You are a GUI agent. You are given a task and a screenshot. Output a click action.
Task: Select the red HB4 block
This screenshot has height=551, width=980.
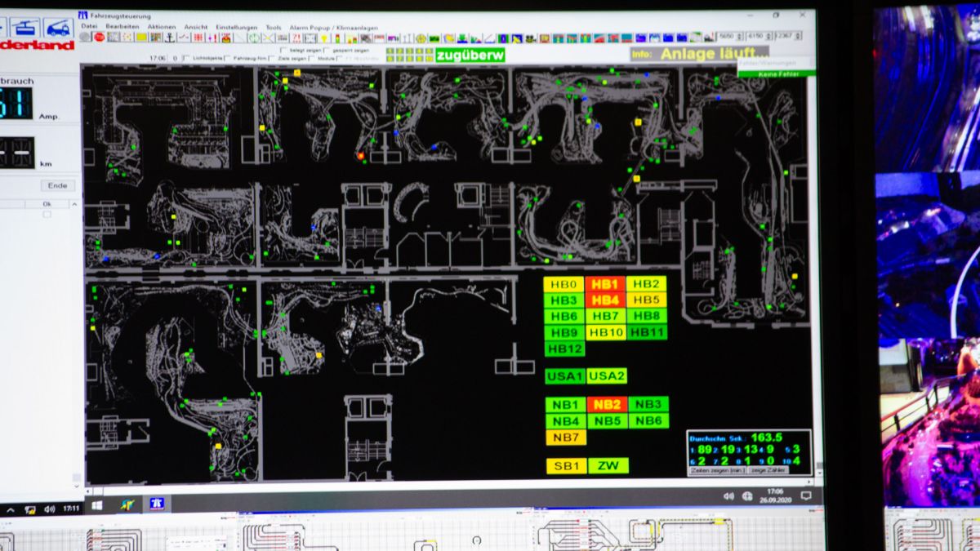pos(605,300)
